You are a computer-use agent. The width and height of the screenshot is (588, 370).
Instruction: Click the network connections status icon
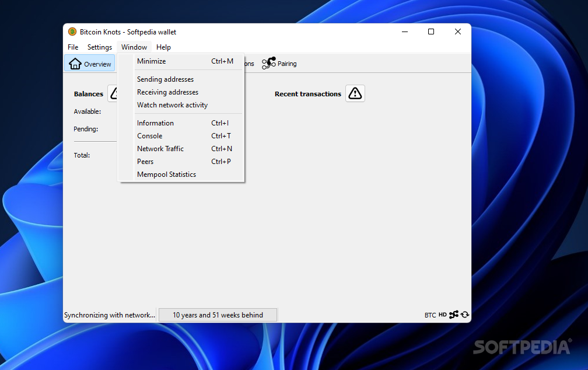click(454, 315)
